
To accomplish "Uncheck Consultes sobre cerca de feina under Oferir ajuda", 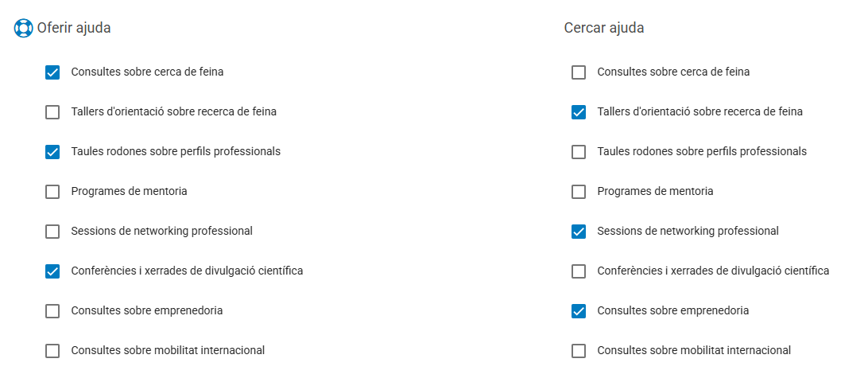I will point(52,72).
